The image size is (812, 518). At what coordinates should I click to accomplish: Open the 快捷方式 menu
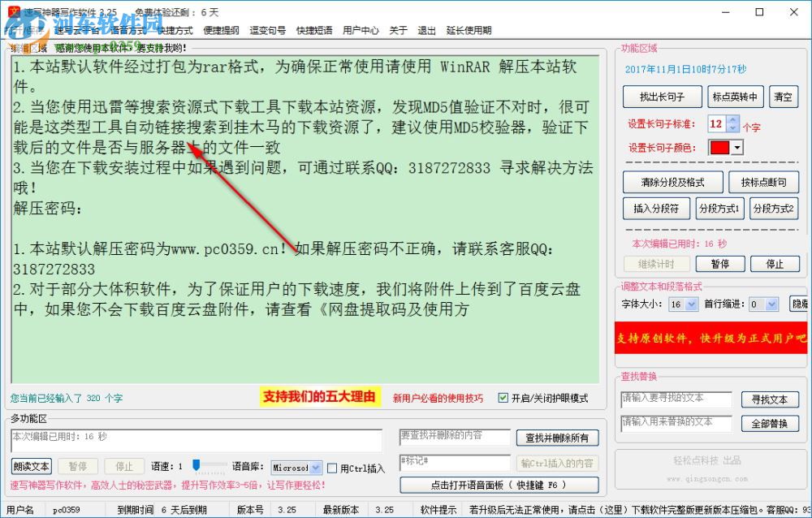tap(175, 31)
